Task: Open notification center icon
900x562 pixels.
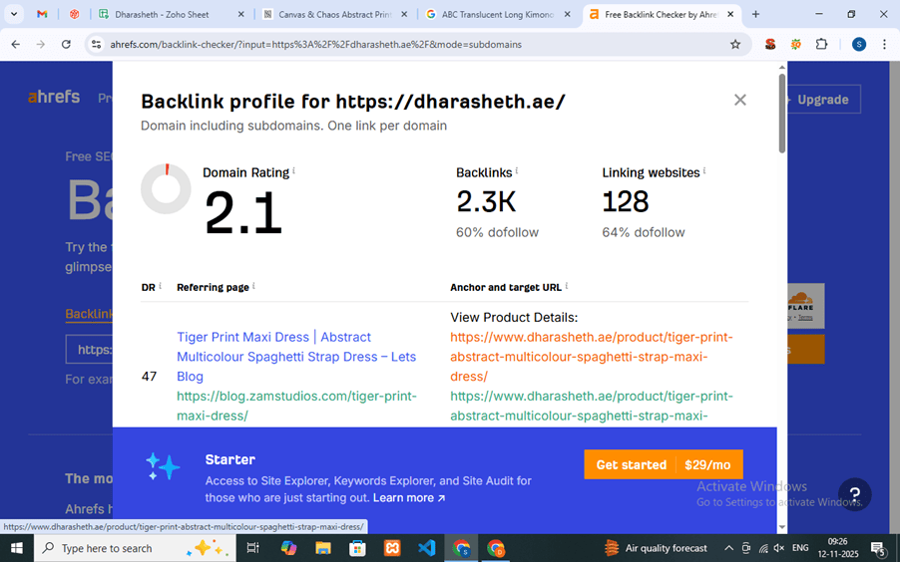Action: [x=878, y=549]
